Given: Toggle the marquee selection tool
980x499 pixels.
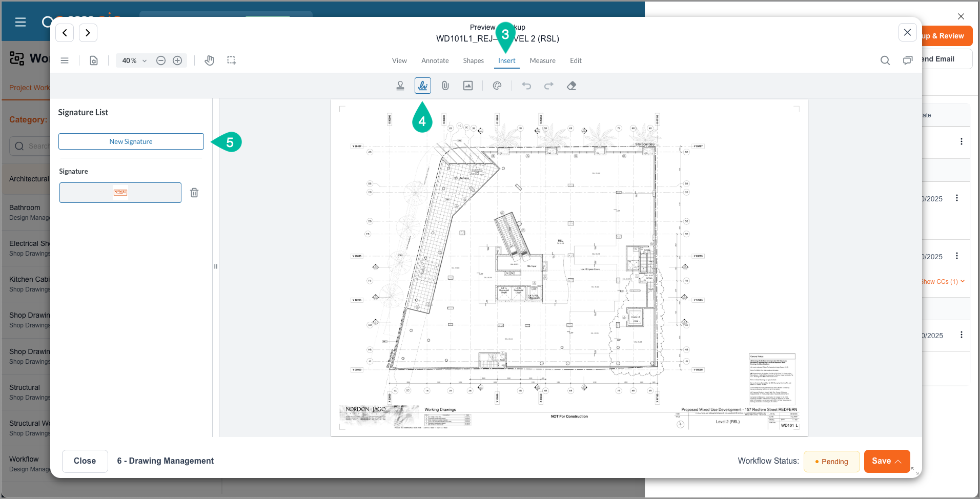Looking at the screenshot, I should pyautogui.click(x=232, y=60).
